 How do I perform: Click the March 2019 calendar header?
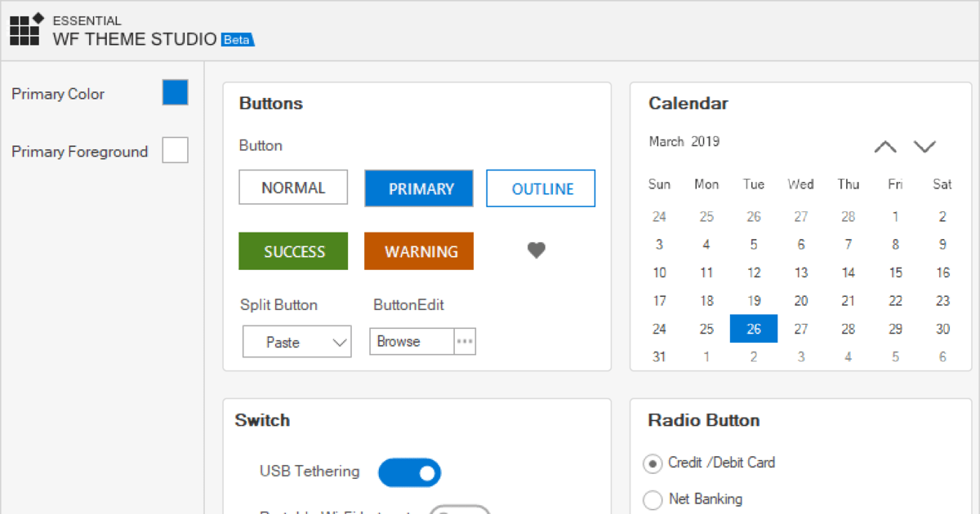pyautogui.click(x=684, y=142)
